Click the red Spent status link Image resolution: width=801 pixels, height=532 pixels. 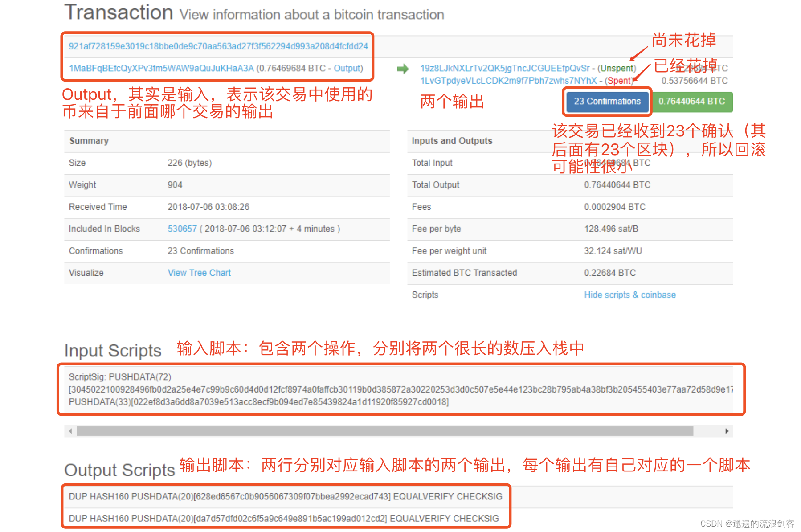coord(619,81)
